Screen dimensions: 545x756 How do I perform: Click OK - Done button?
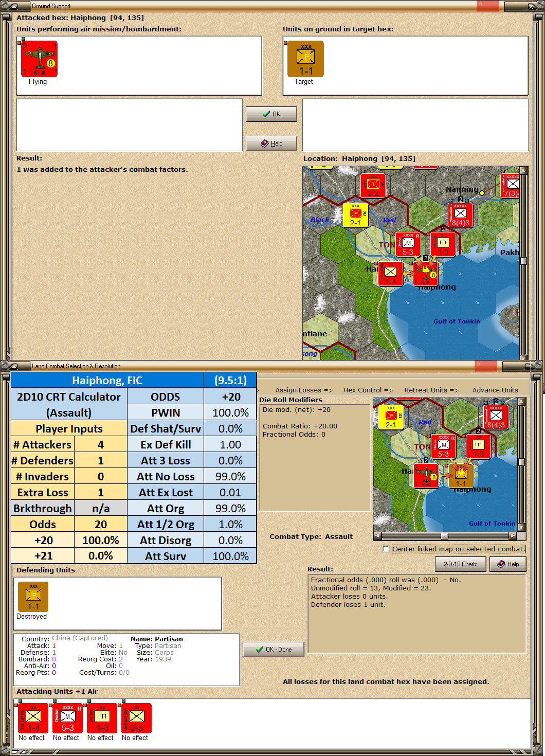274,650
